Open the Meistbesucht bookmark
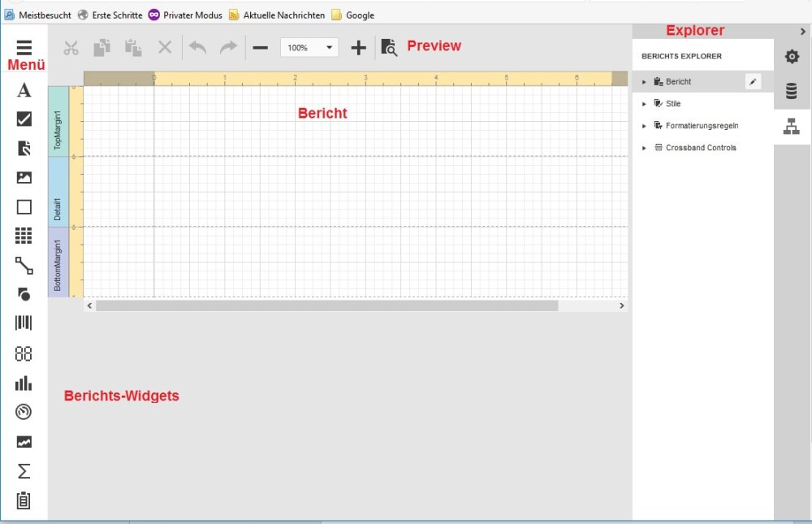 point(38,15)
